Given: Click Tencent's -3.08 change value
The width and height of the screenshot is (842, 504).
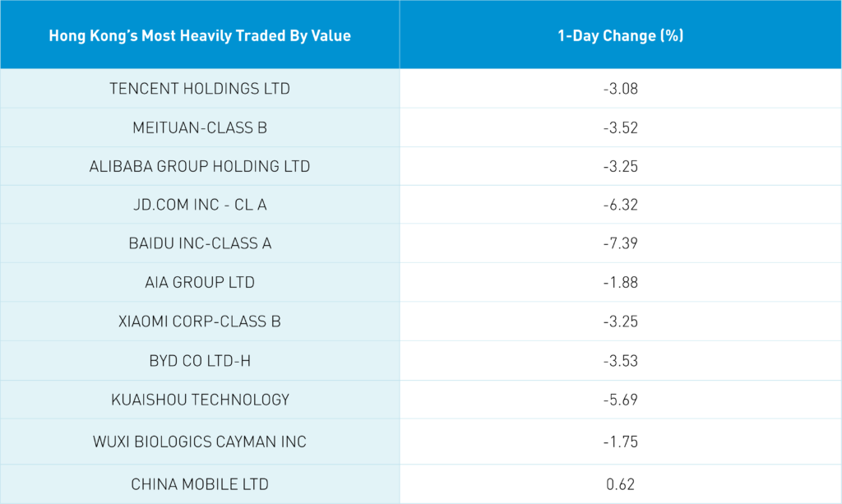Looking at the screenshot, I should 620,89.
